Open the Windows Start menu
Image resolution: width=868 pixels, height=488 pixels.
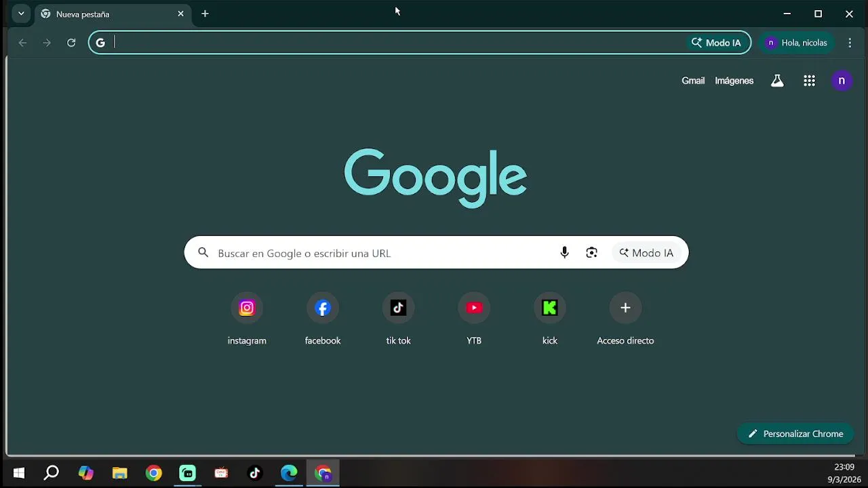pyautogui.click(x=19, y=473)
